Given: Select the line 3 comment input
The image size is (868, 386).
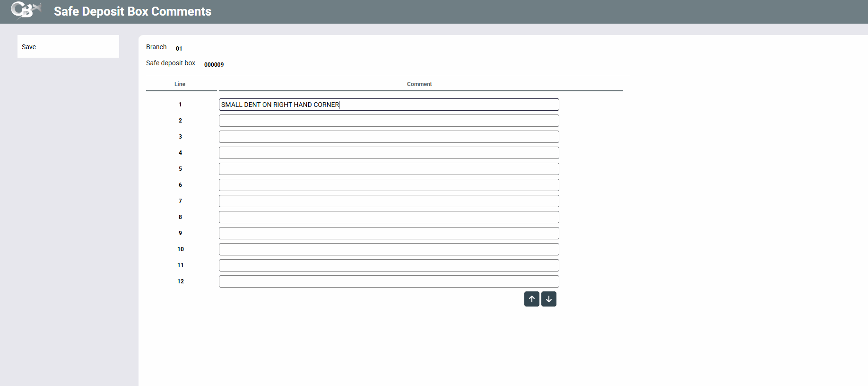Looking at the screenshot, I should point(389,137).
